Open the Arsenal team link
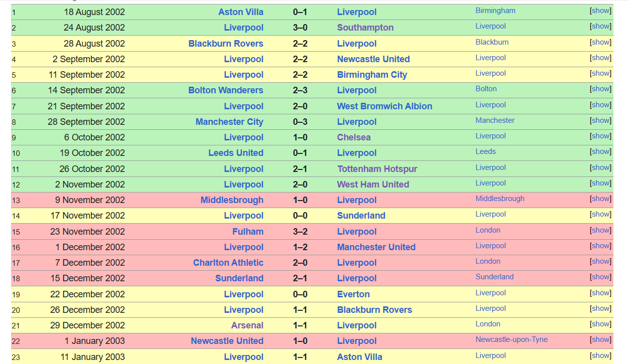 click(x=247, y=325)
